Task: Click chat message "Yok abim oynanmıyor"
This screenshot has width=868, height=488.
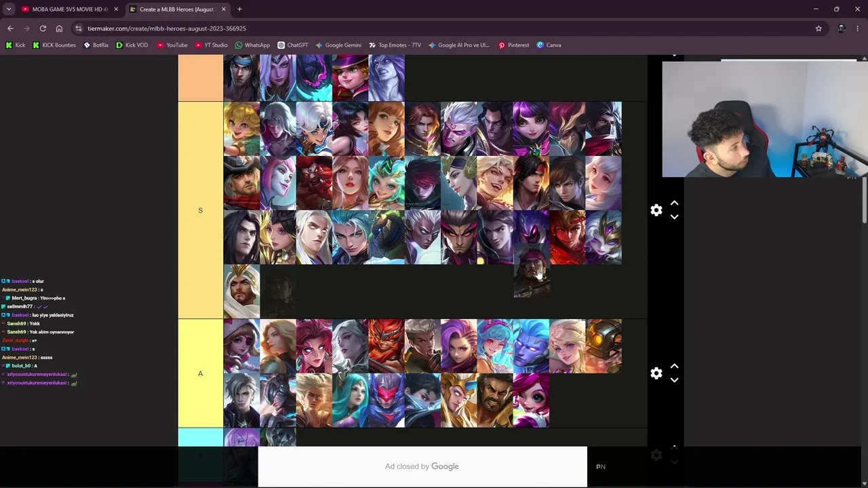Action: 53,332
